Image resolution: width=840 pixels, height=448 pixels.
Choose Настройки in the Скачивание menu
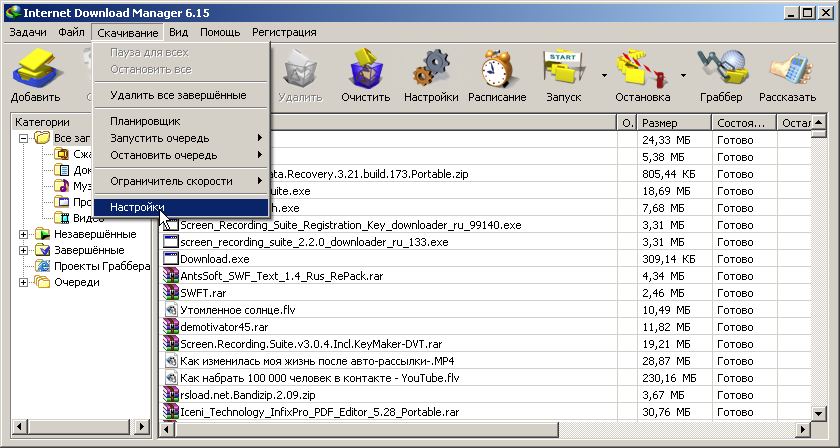[181, 207]
